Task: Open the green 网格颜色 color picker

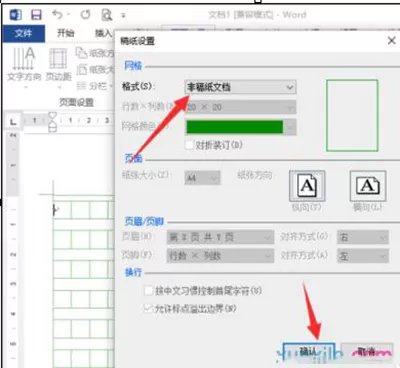Action: 240,127
